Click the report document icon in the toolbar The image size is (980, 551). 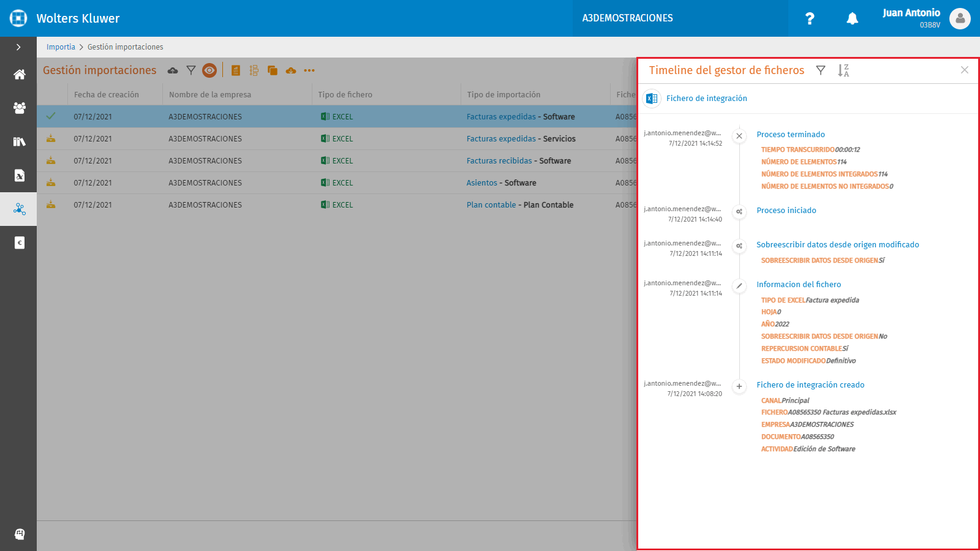(x=235, y=70)
